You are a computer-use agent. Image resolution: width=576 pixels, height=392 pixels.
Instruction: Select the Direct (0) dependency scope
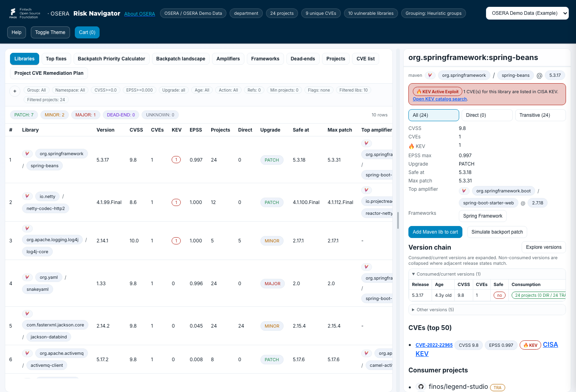487,115
